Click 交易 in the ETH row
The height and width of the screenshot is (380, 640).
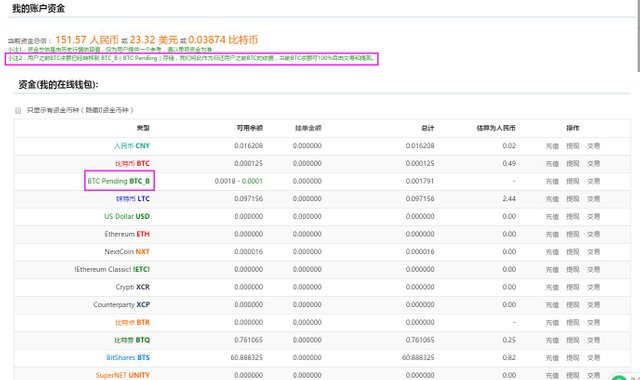[x=593, y=234]
